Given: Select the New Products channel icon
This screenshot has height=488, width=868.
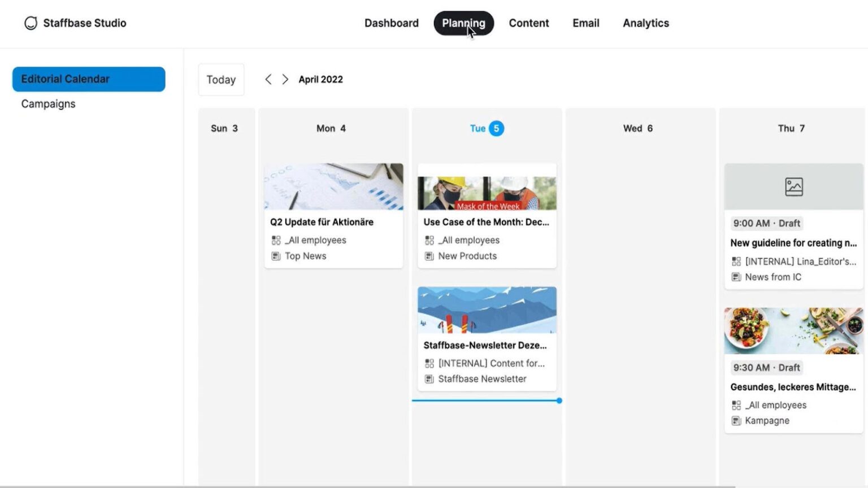Looking at the screenshot, I should [429, 256].
